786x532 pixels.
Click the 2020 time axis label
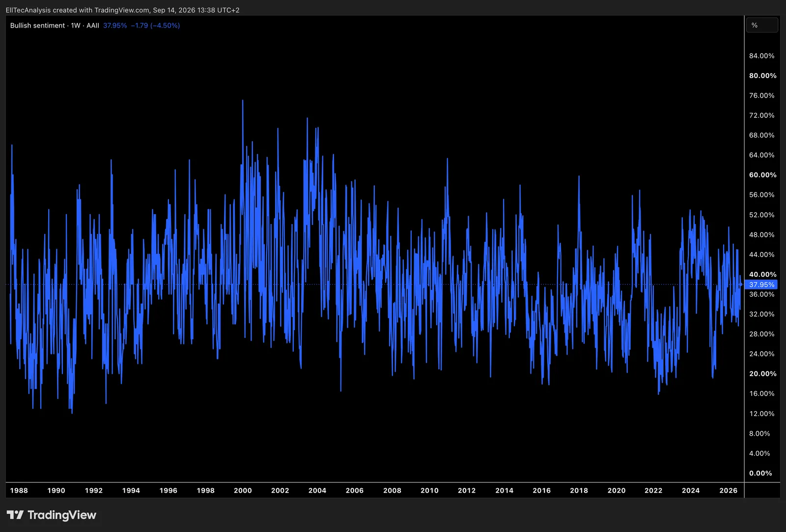pyautogui.click(x=617, y=490)
